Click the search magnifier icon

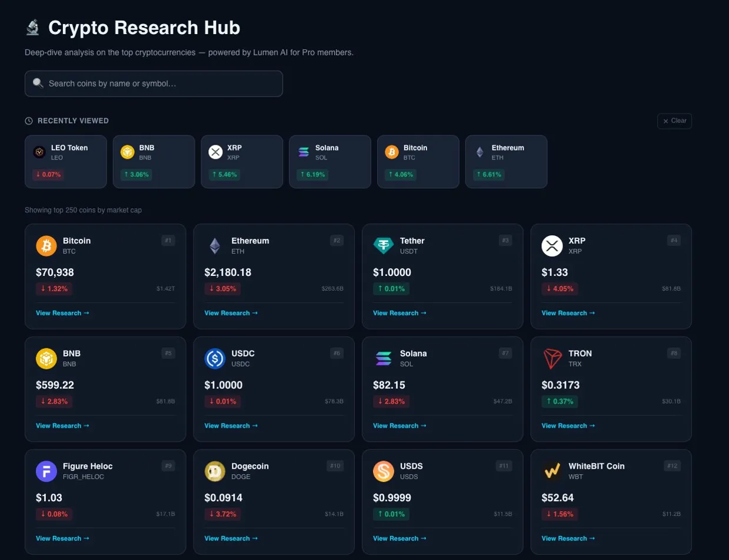point(38,84)
